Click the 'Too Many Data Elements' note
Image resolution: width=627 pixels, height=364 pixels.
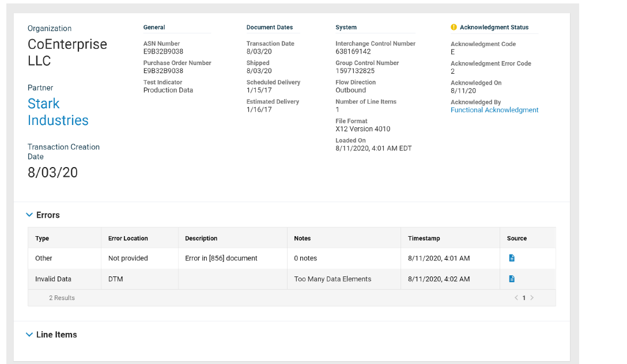[x=333, y=279]
